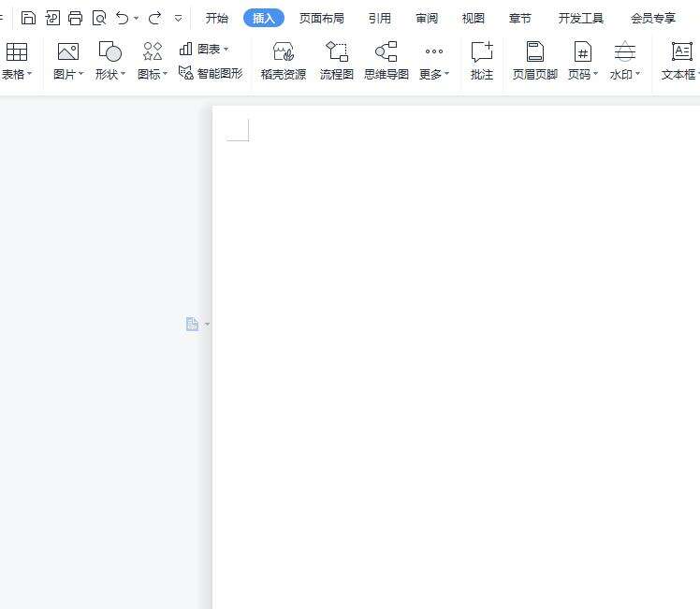The width and height of the screenshot is (700, 609).
Task: Click the 水印 watermark icon
Action: click(x=624, y=51)
